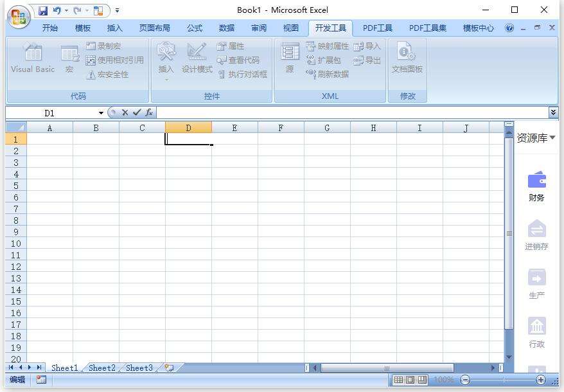Switch to Page Layout view button
Image resolution: width=564 pixels, height=392 pixels.
coord(410,380)
